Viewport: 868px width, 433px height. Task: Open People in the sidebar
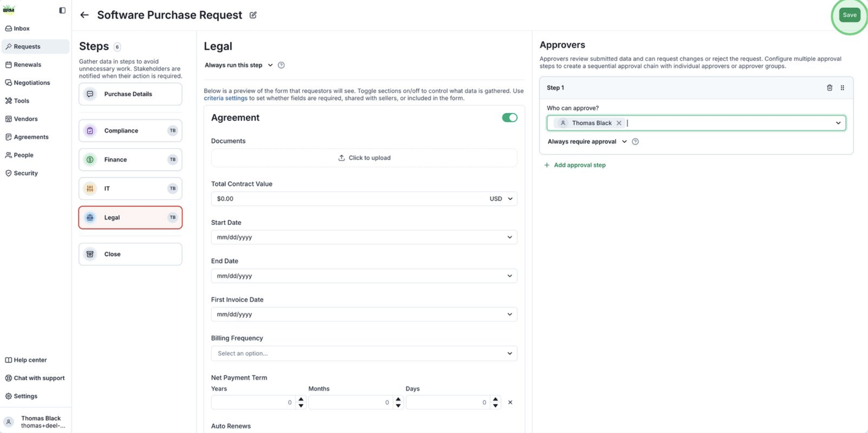click(x=35, y=155)
